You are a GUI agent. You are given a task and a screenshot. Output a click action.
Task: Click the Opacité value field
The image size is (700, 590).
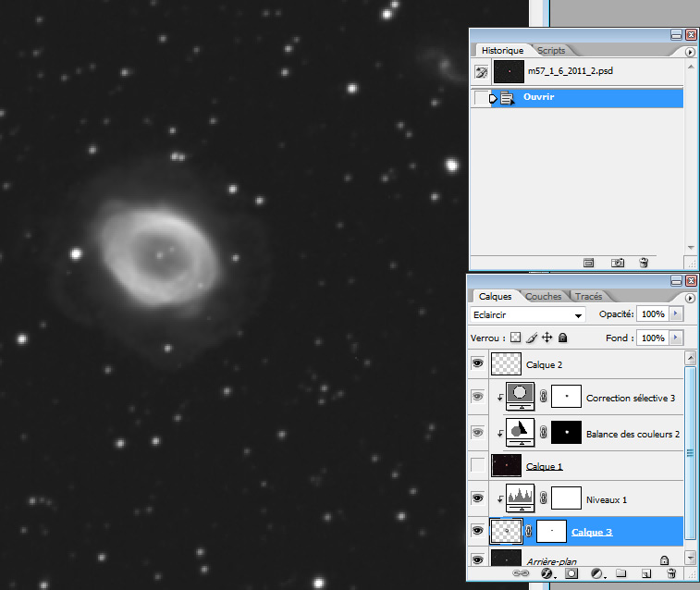653,314
